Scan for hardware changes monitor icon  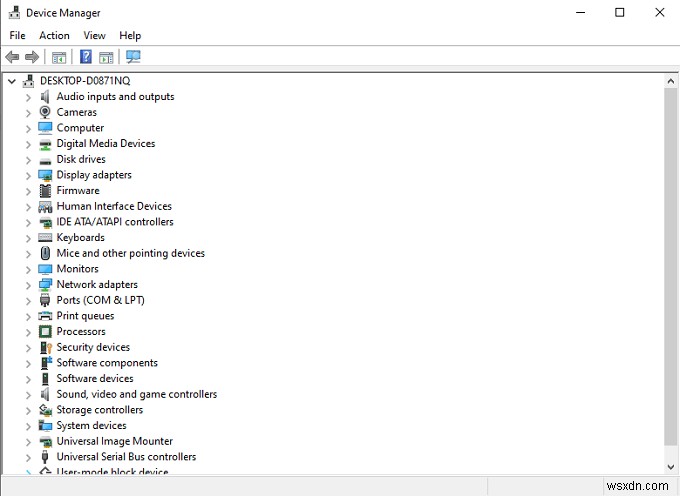(x=133, y=57)
